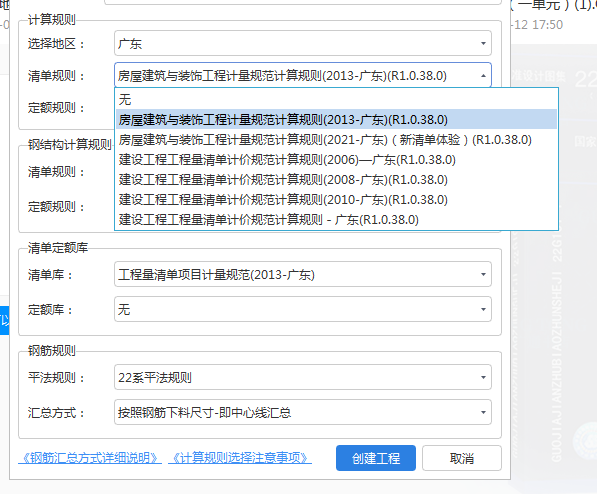Open 《钢筋汇总方式详细说明》 link
Image resolution: width=597 pixels, height=494 pixels.
(x=90, y=458)
